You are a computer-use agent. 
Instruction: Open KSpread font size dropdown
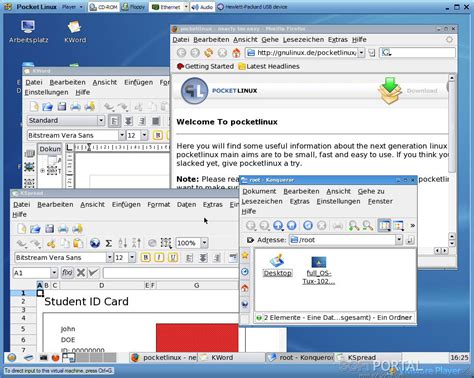tap(132, 257)
